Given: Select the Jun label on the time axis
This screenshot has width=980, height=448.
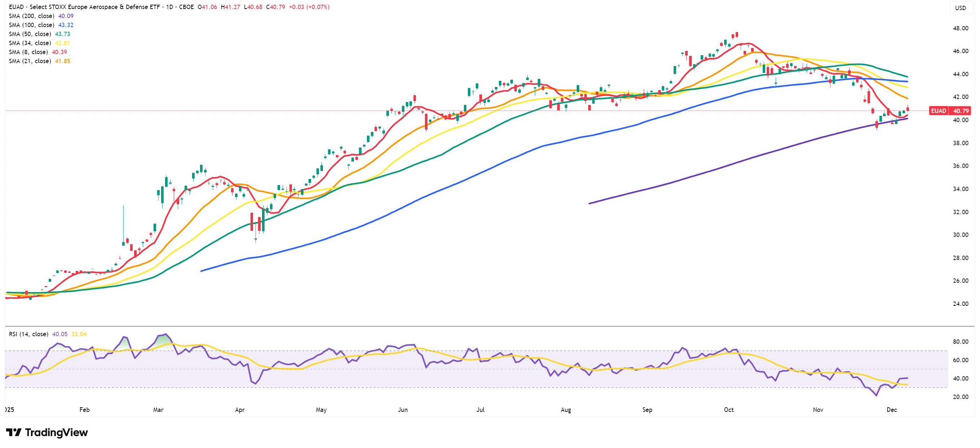Looking at the screenshot, I should tap(403, 410).
